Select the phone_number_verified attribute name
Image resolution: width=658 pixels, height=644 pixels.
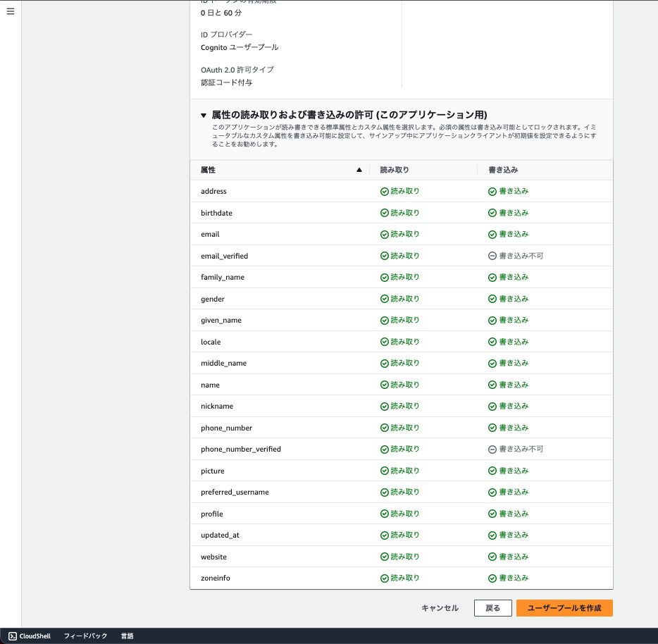click(x=241, y=450)
